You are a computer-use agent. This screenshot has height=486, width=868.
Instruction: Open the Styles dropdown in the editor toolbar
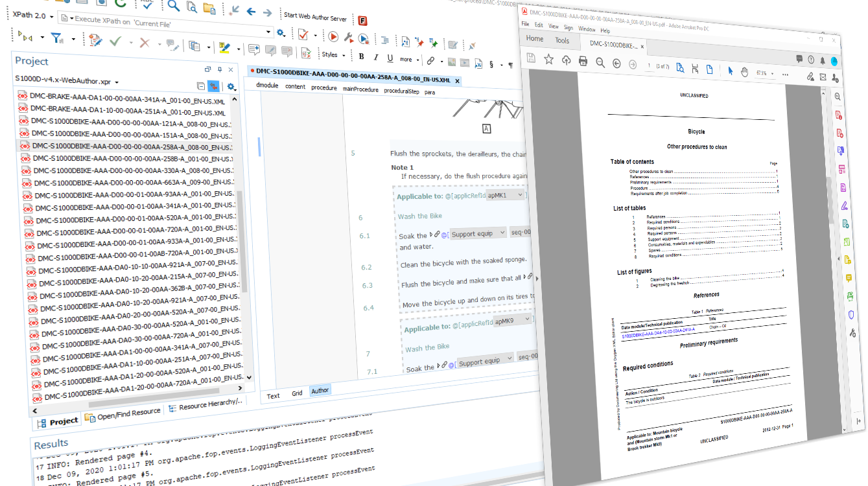click(x=332, y=54)
